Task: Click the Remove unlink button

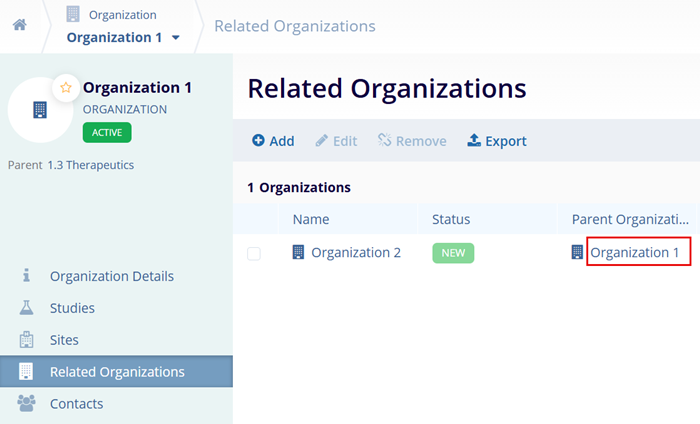Action: [x=412, y=141]
